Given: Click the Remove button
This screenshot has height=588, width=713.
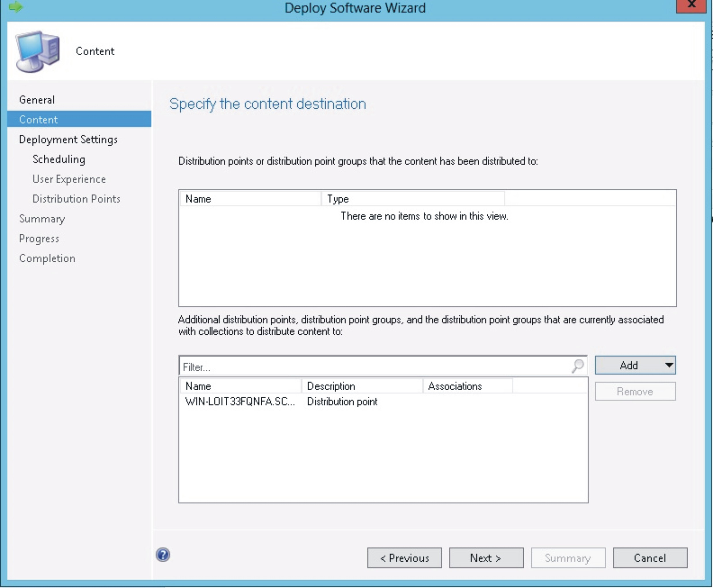Looking at the screenshot, I should 635,391.
